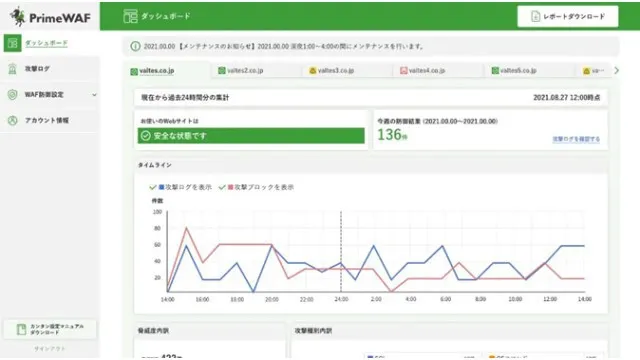Open 攻撃ログ in the sidebar
The height and width of the screenshot is (360, 640).
37,69
